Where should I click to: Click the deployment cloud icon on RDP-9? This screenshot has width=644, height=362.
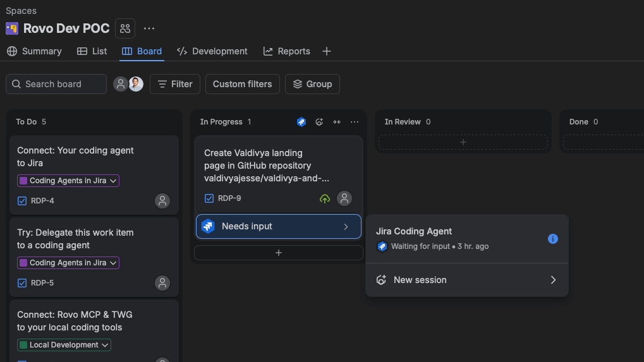pyautogui.click(x=324, y=198)
